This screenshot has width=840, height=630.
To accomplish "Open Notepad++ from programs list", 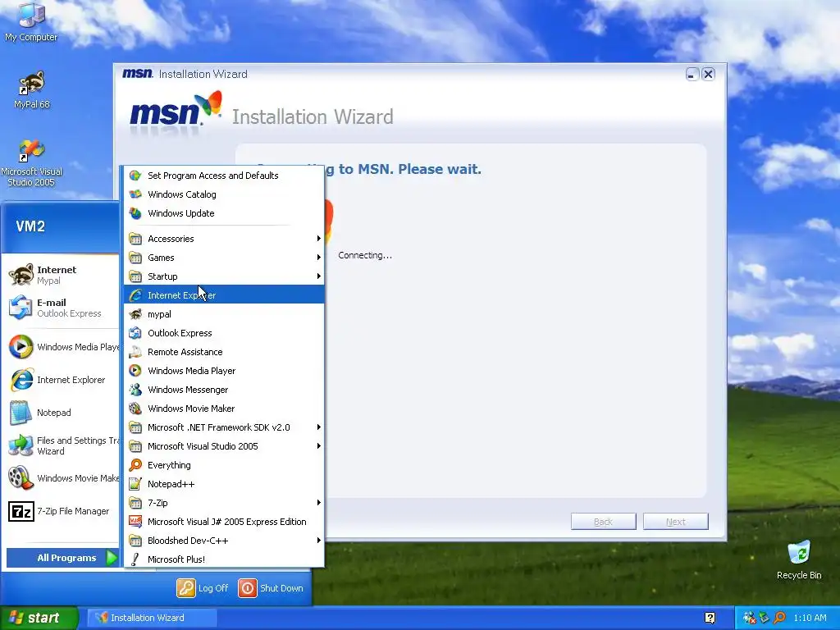I will point(224,484).
